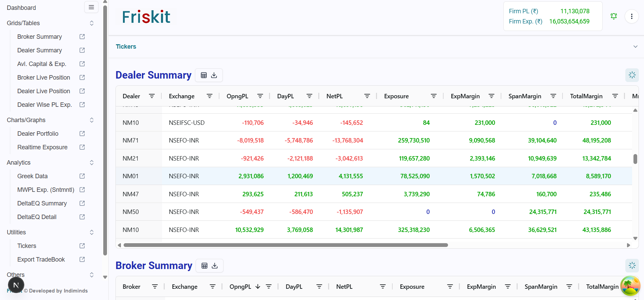Refresh the Dealer Summary panel
This screenshot has width=644, height=300.
(632, 75)
